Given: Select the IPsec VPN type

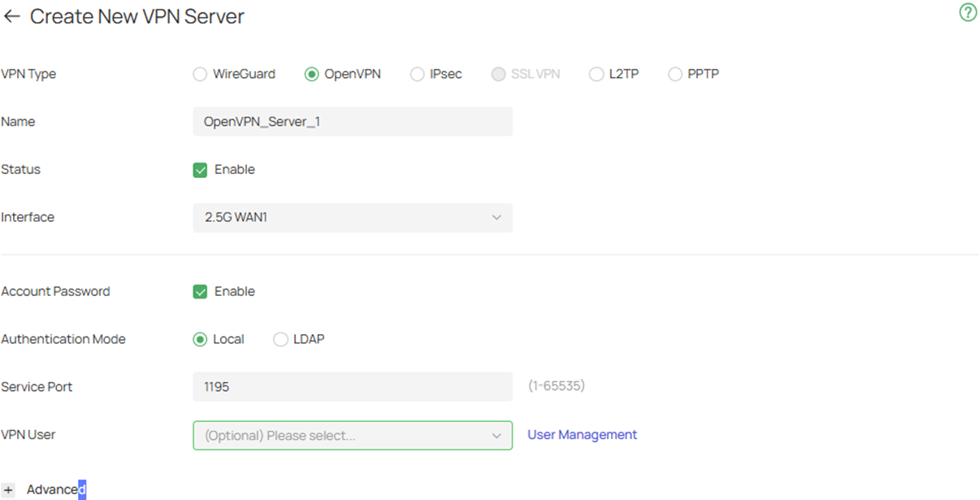Looking at the screenshot, I should pos(417,74).
